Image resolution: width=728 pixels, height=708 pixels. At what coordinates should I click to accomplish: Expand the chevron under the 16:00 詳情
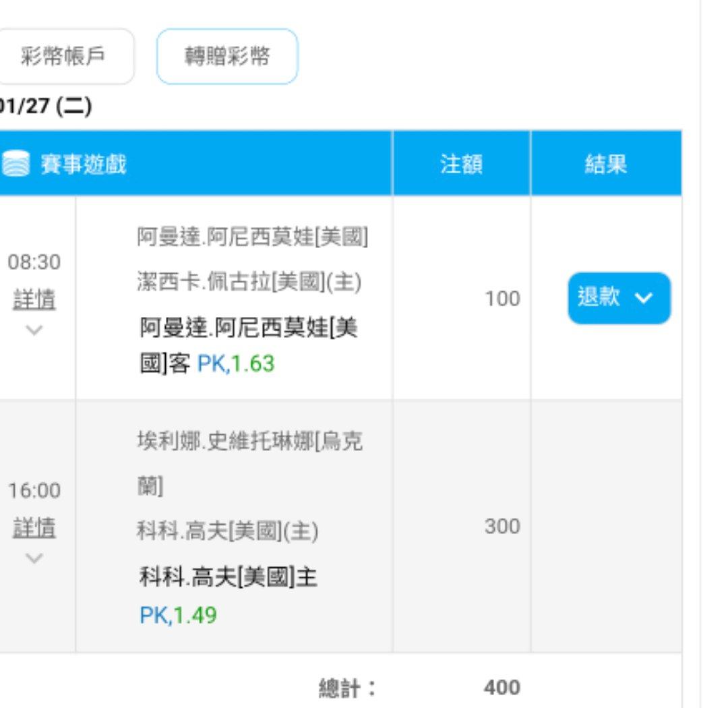tap(34, 558)
